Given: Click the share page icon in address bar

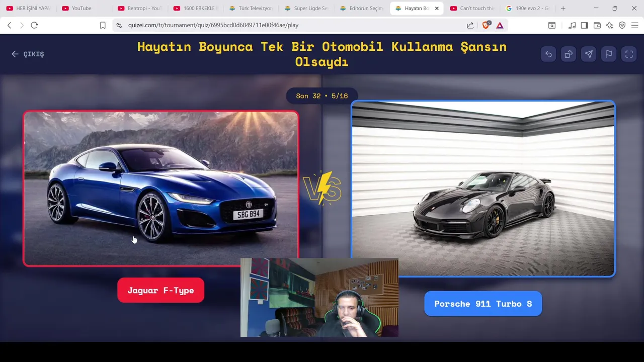Looking at the screenshot, I should click(470, 25).
